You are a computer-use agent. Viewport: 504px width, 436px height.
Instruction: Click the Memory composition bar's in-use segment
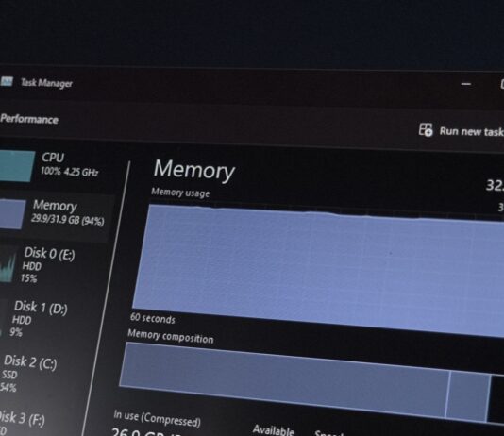pyautogui.click(x=284, y=379)
